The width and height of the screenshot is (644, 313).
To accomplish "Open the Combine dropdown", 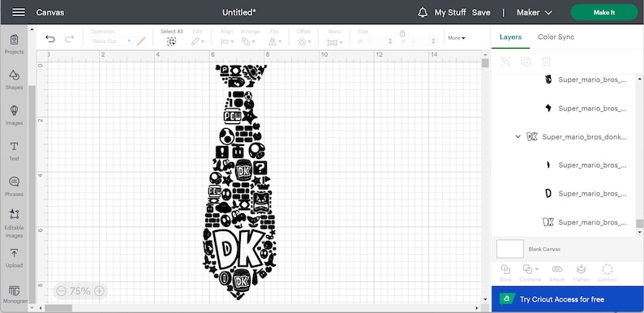I will click(530, 273).
